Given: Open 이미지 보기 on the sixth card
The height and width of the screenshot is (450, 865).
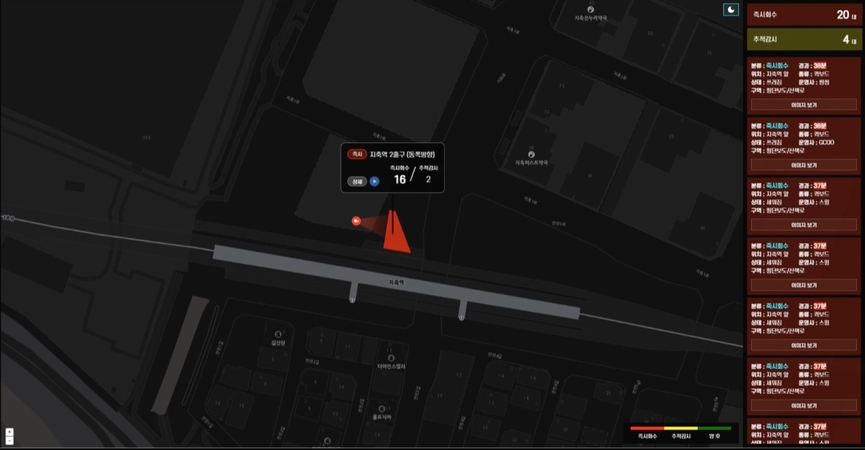Looking at the screenshot, I should pos(803,405).
